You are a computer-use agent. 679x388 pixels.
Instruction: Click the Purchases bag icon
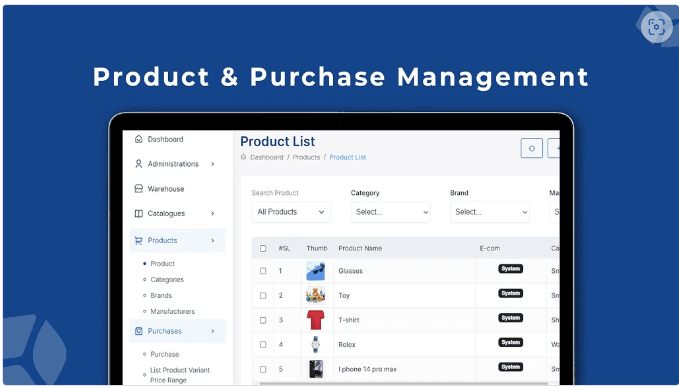click(x=139, y=331)
